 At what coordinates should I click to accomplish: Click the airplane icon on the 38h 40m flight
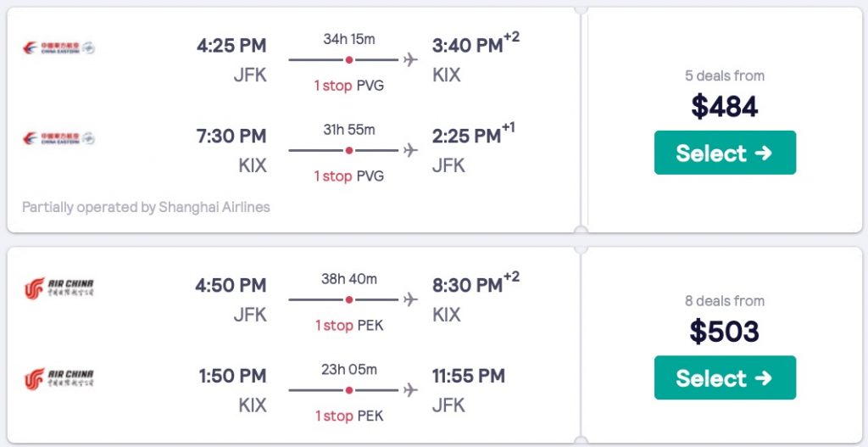[411, 299]
